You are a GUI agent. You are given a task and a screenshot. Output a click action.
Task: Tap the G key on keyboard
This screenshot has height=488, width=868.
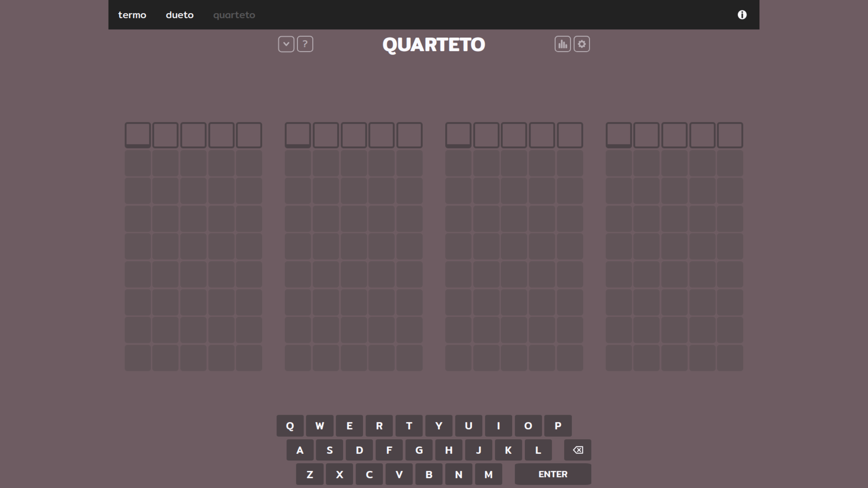[419, 450]
